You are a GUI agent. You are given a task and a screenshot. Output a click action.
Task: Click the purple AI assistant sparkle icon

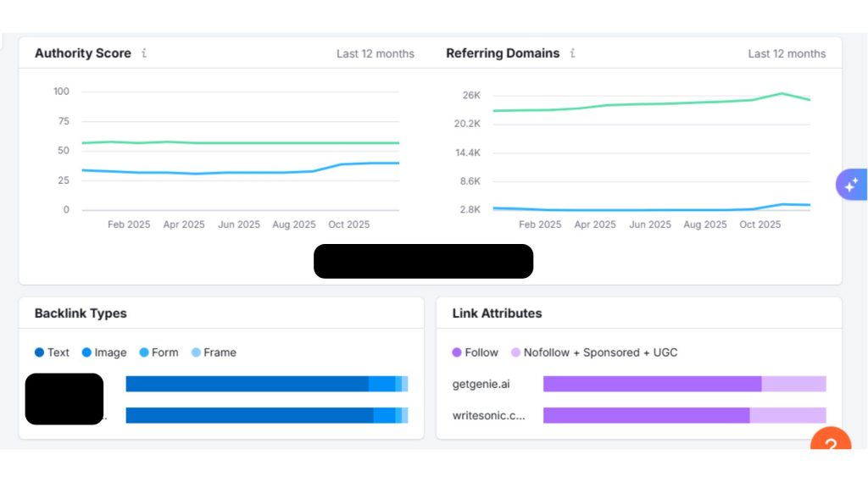[851, 184]
